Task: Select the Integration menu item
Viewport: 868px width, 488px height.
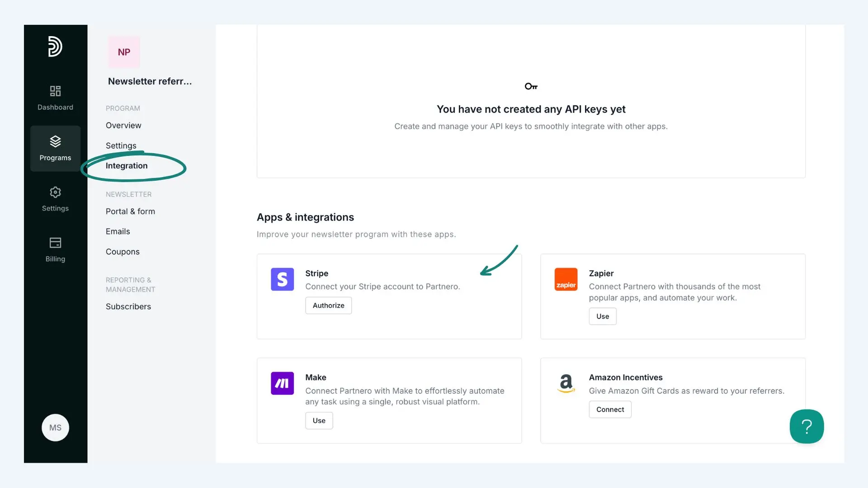Action: point(127,165)
